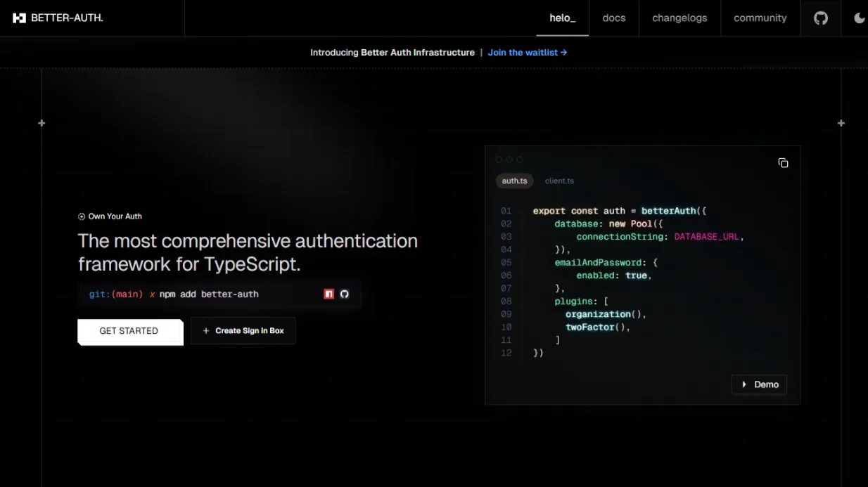Open the npm package icon link
The image size is (868, 487).
pos(328,294)
